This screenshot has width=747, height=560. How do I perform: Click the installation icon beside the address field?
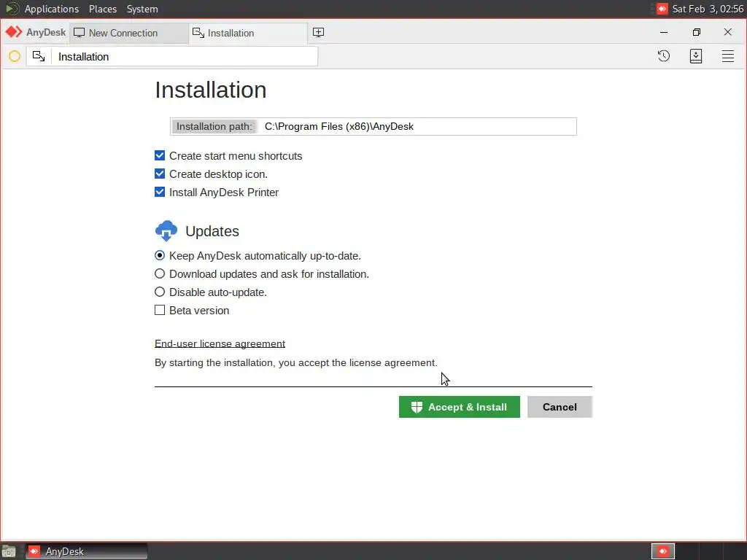(39, 57)
